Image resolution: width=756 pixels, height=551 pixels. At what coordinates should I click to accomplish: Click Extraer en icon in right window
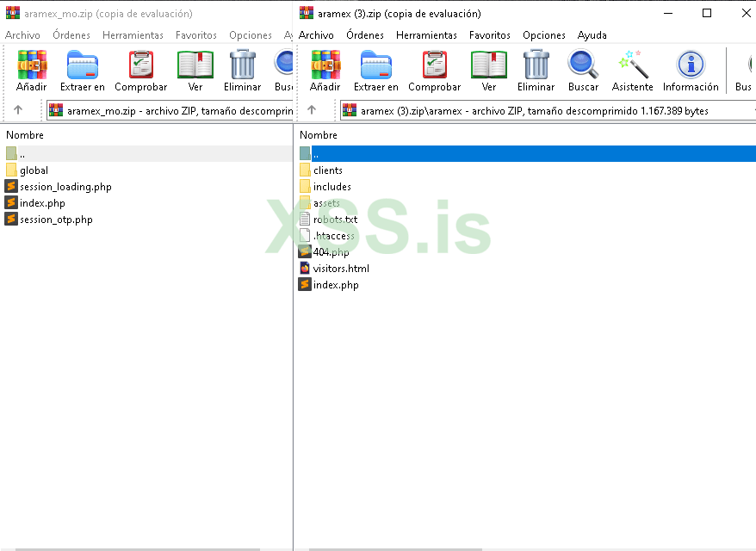(x=375, y=70)
